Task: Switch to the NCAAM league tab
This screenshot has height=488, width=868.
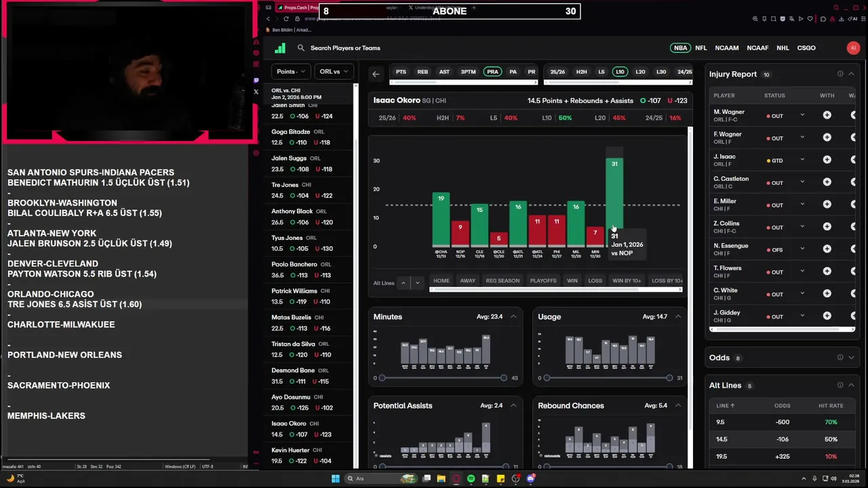Action: point(726,48)
